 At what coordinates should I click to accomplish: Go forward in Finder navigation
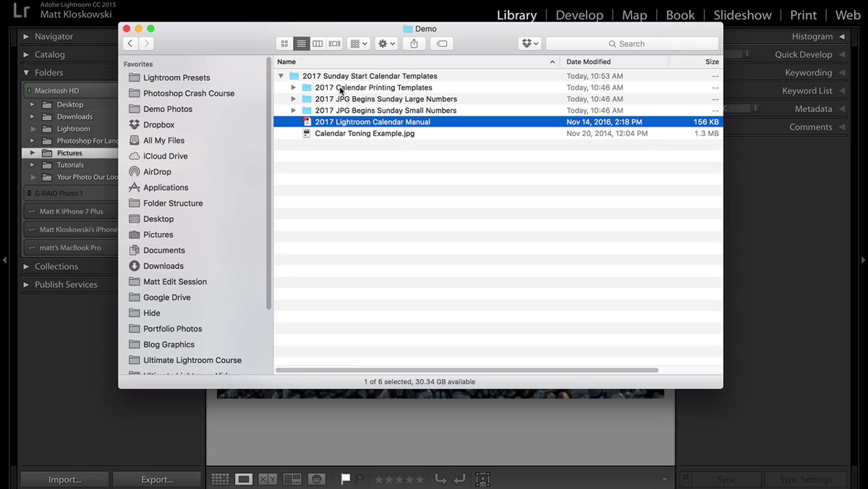pyautogui.click(x=146, y=44)
